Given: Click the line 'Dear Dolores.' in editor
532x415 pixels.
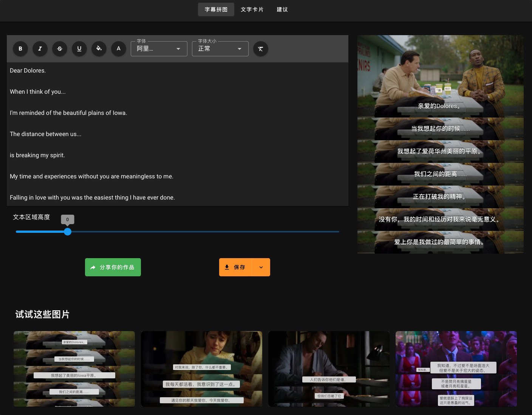Looking at the screenshot, I should click(x=28, y=71).
